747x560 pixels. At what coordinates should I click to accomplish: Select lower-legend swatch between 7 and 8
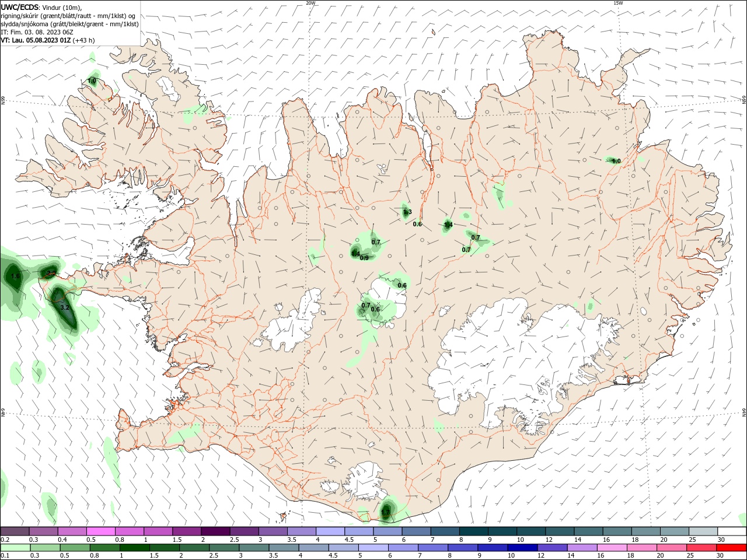(432, 548)
